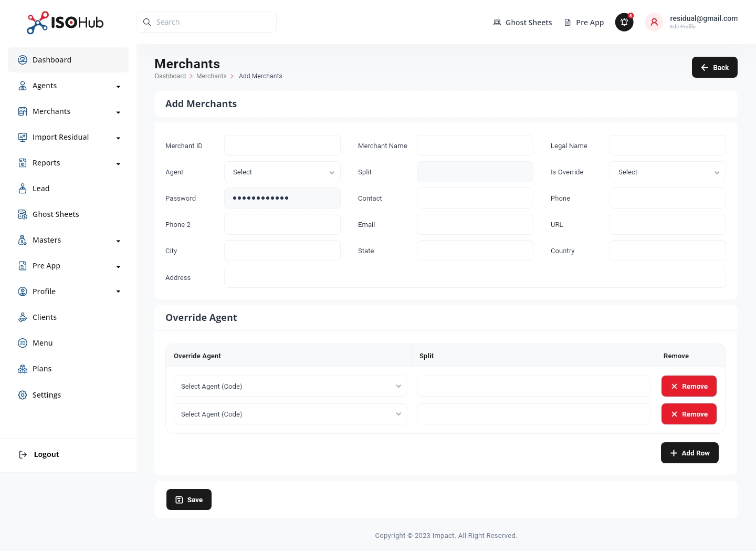The width and height of the screenshot is (756, 551).
Task: Remove the first override agent row
Action: coord(689,386)
